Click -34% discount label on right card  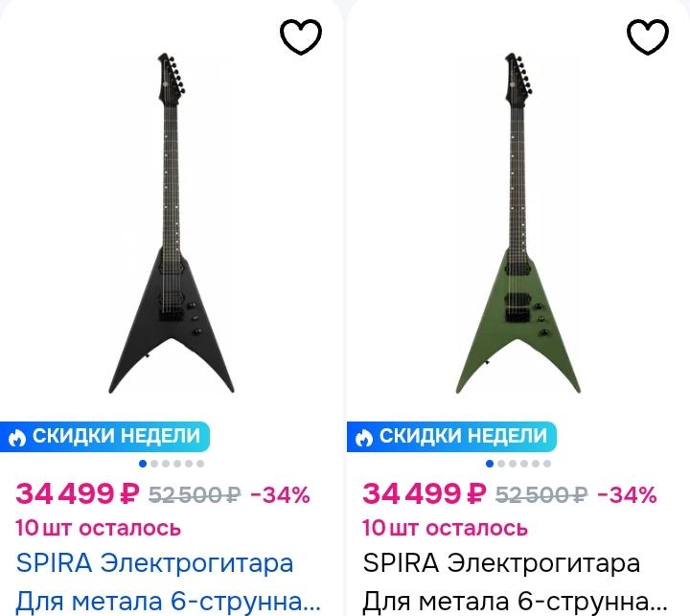tap(627, 495)
